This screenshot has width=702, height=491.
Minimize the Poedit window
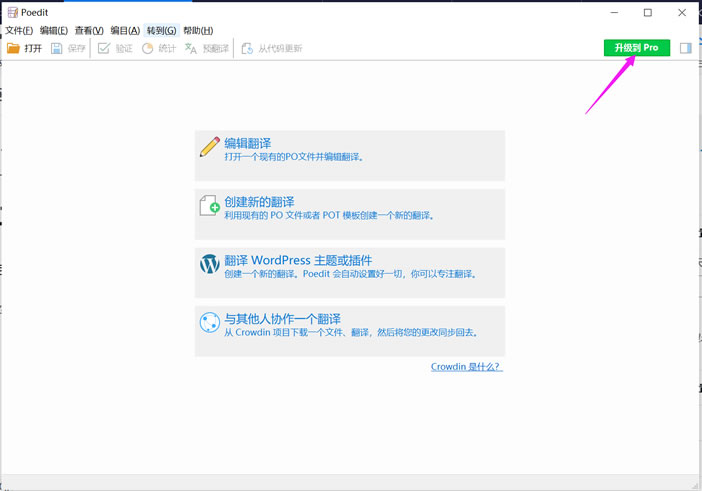(614, 13)
